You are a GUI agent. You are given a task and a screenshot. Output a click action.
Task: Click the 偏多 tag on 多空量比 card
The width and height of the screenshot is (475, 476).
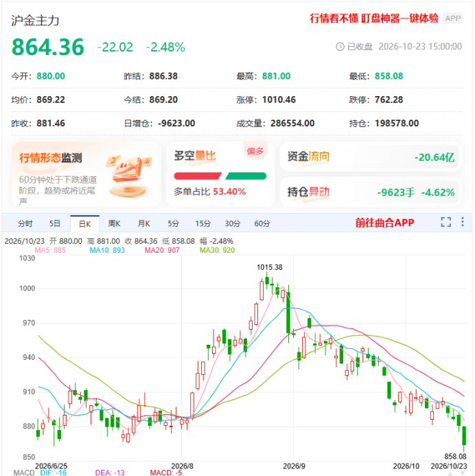tap(255, 150)
